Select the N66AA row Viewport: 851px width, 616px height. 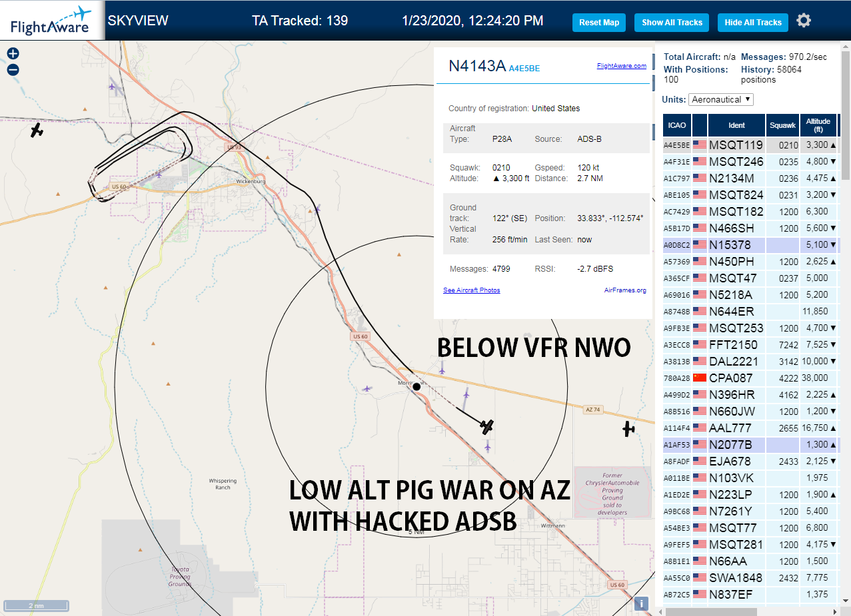click(750, 561)
